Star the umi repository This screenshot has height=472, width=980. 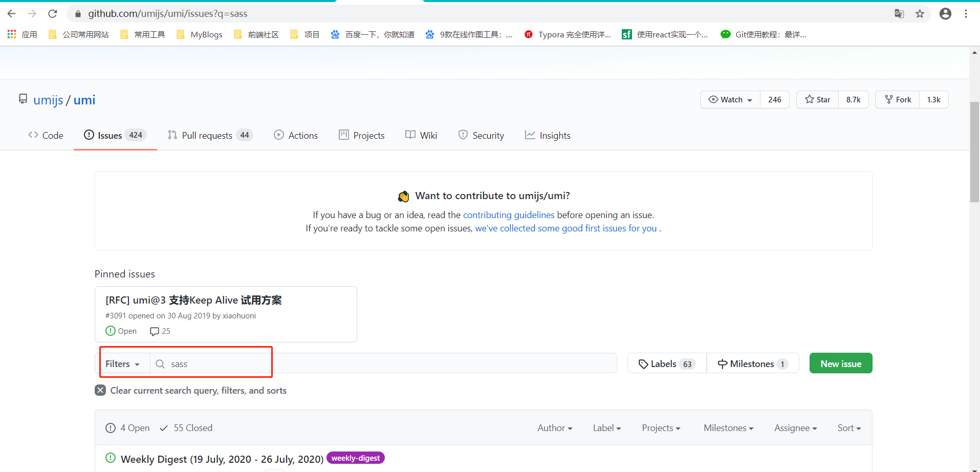817,100
